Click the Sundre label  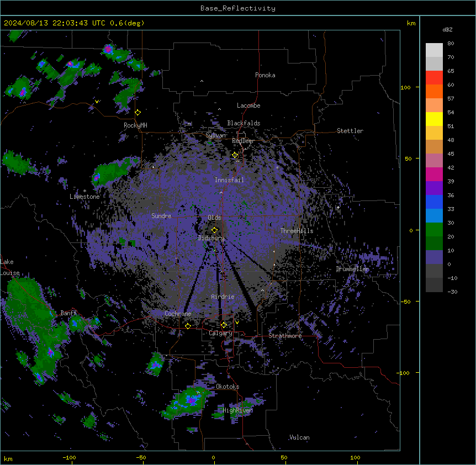[x=161, y=216]
